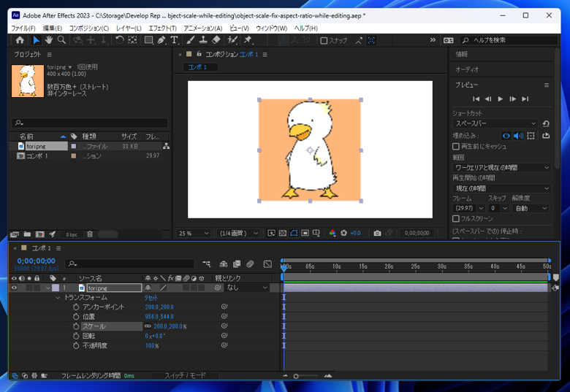This screenshot has width=570, height=392.
Task: Open the resolution (1/4 画質) dropdown
Action: (x=239, y=233)
